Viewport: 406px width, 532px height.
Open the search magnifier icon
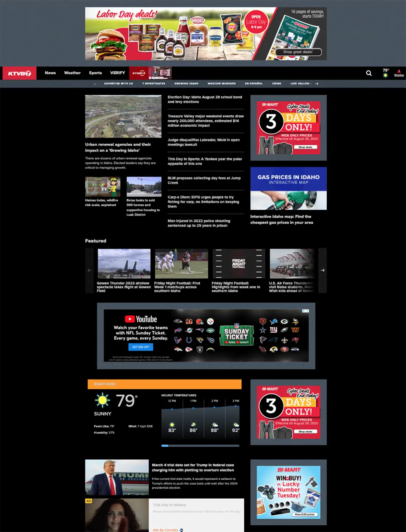[369, 73]
